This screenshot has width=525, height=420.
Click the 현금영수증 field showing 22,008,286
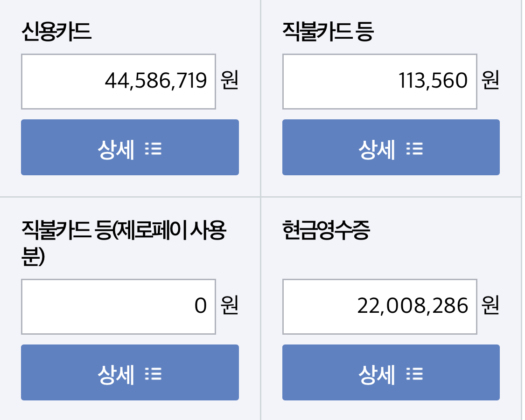pyautogui.click(x=379, y=307)
